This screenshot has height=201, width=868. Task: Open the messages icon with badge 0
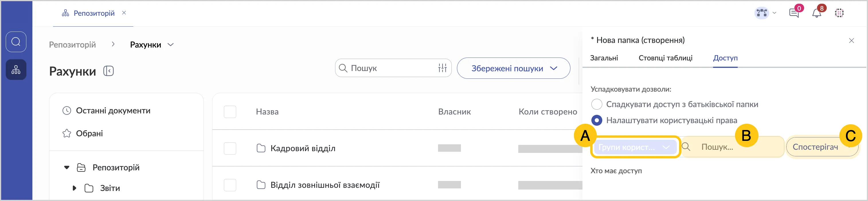pyautogui.click(x=794, y=13)
